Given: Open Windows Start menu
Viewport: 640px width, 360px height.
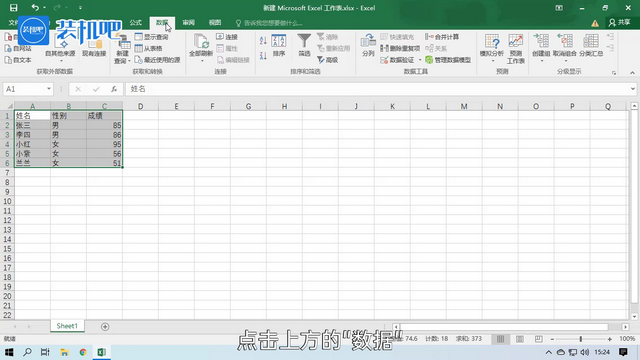Looking at the screenshot, I should pyautogui.click(x=9, y=352).
